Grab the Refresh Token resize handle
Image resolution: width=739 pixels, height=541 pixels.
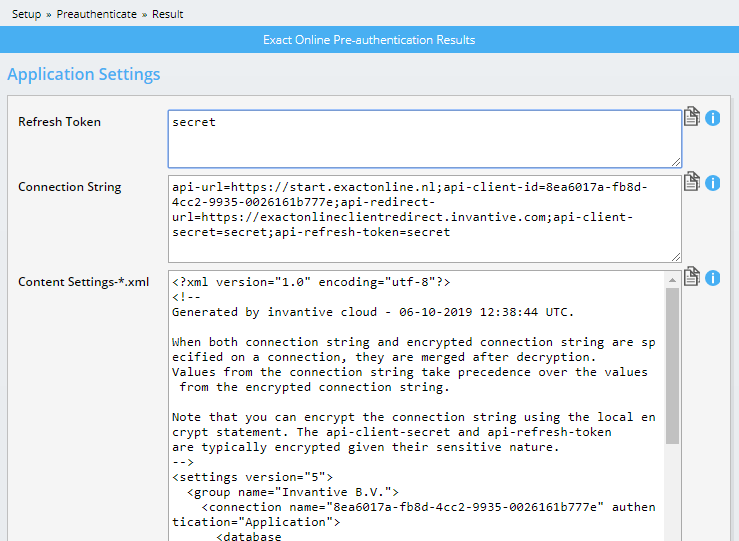(676, 162)
